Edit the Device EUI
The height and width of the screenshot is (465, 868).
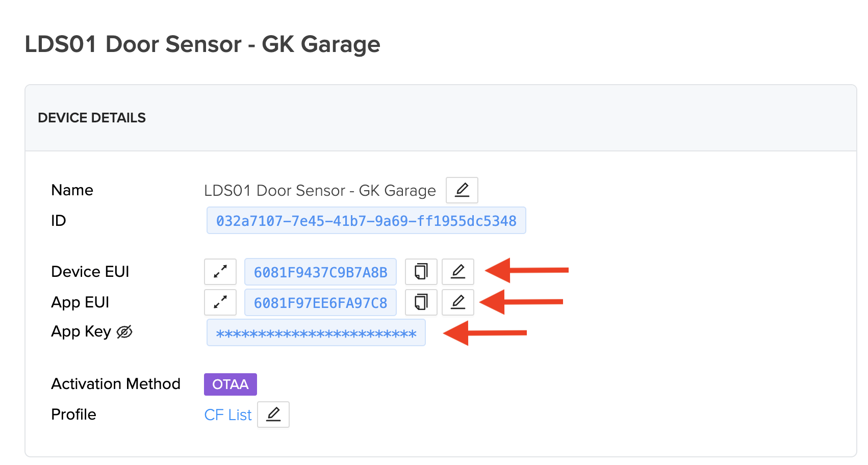click(457, 272)
